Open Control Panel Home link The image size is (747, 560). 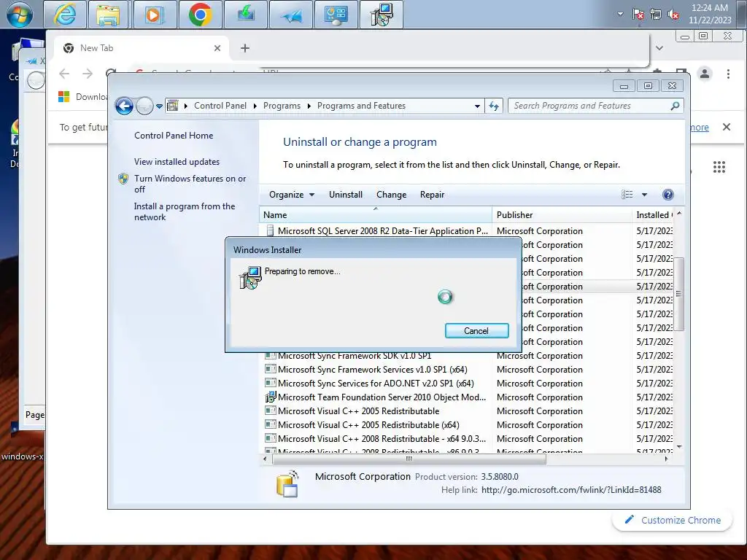pyautogui.click(x=174, y=135)
